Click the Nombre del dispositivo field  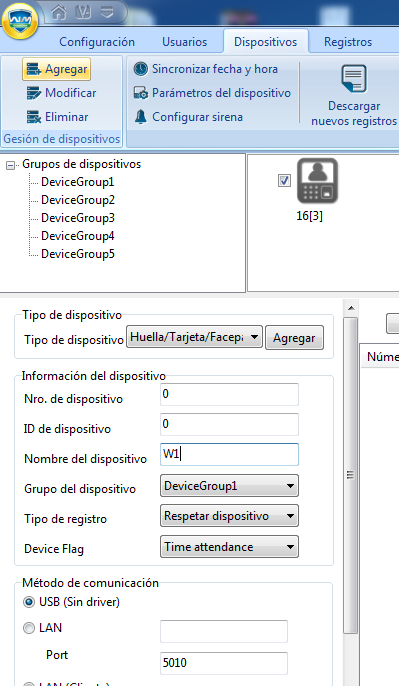tap(229, 454)
